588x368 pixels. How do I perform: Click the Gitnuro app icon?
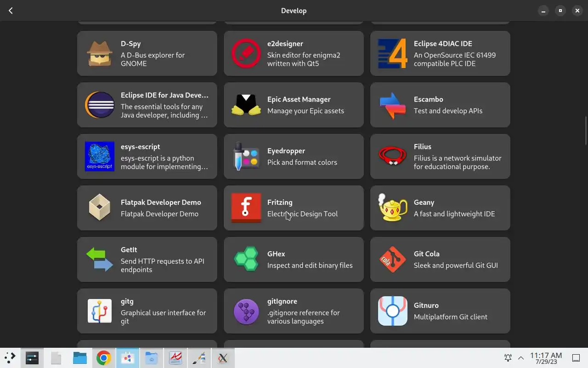click(393, 311)
